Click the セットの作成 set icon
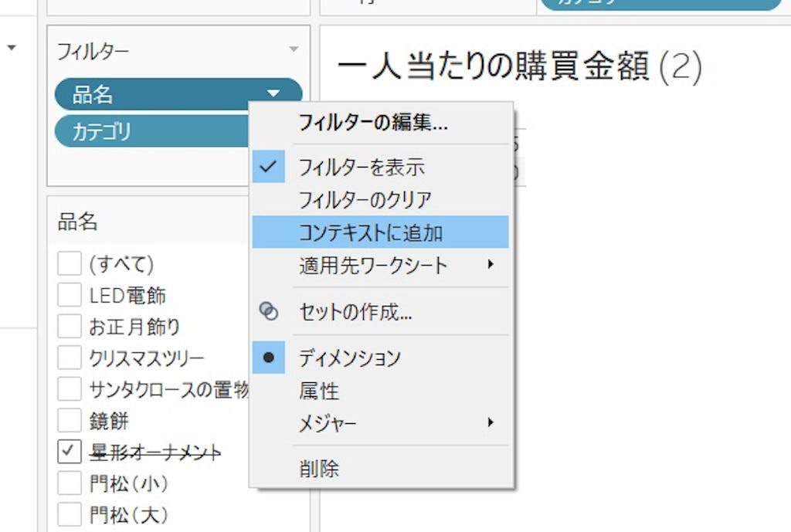This screenshot has width=791, height=532. point(269,311)
